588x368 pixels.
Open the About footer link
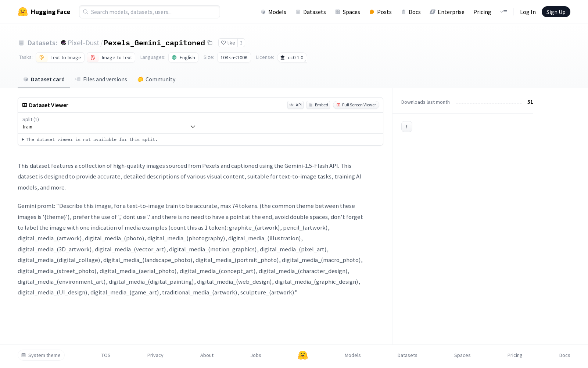point(207,355)
